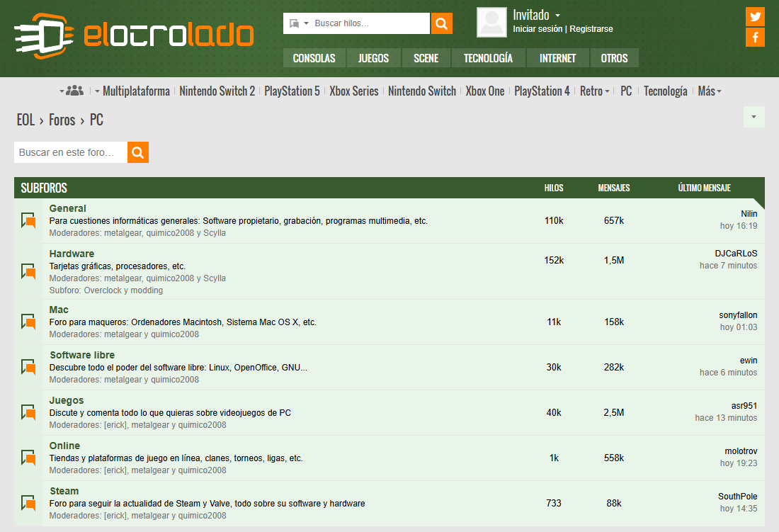Click the Juegos subforum status icon
Viewport: 779px width, 532px height.
tap(28, 412)
